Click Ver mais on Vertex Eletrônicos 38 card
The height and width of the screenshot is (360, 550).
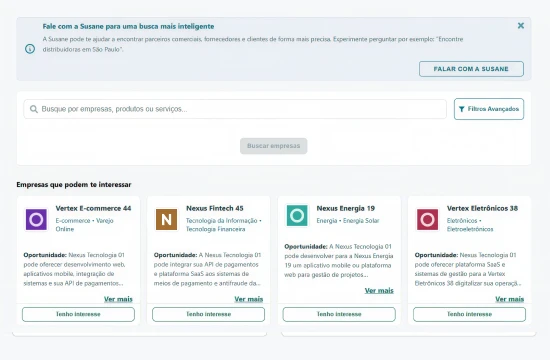[509, 299]
